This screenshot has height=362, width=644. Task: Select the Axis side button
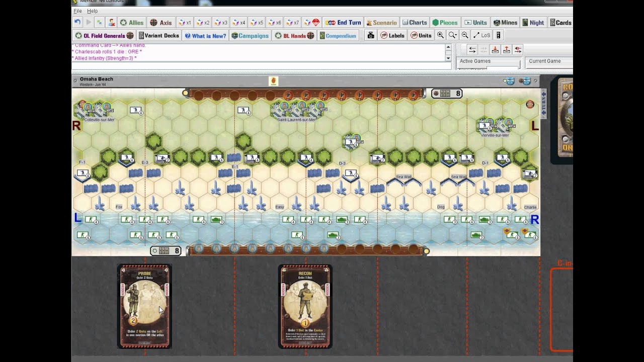tap(161, 23)
